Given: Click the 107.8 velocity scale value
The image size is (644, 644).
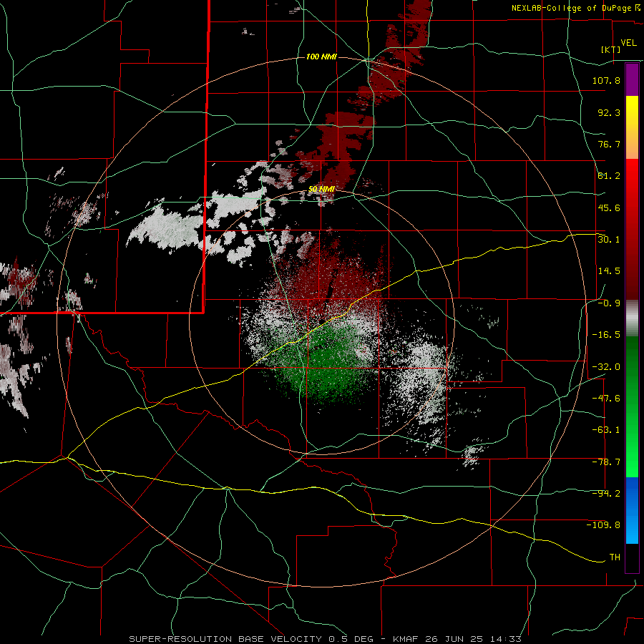Looking at the screenshot, I should click(x=606, y=80).
